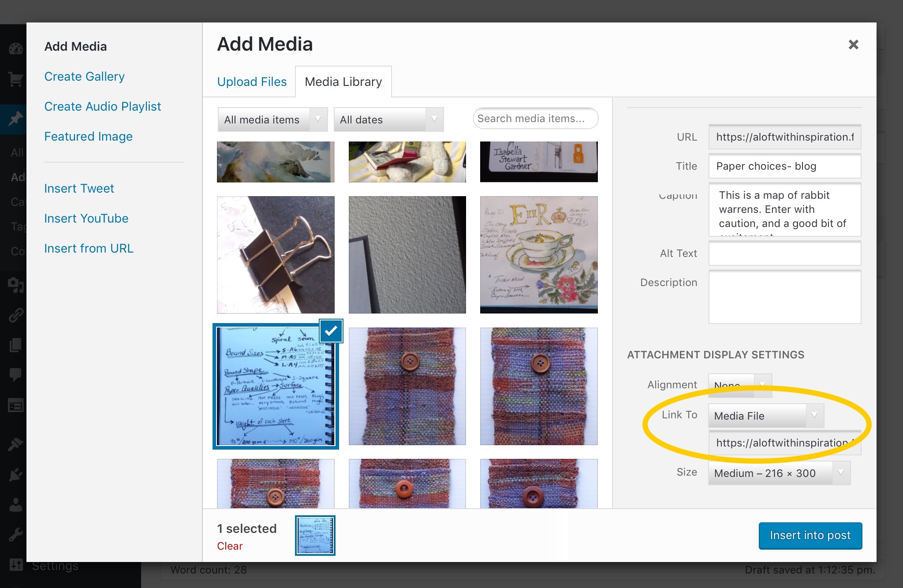Open the WooCommerce cart icon
The width and height of the screenshot is (903, 588).
point(15,79)
